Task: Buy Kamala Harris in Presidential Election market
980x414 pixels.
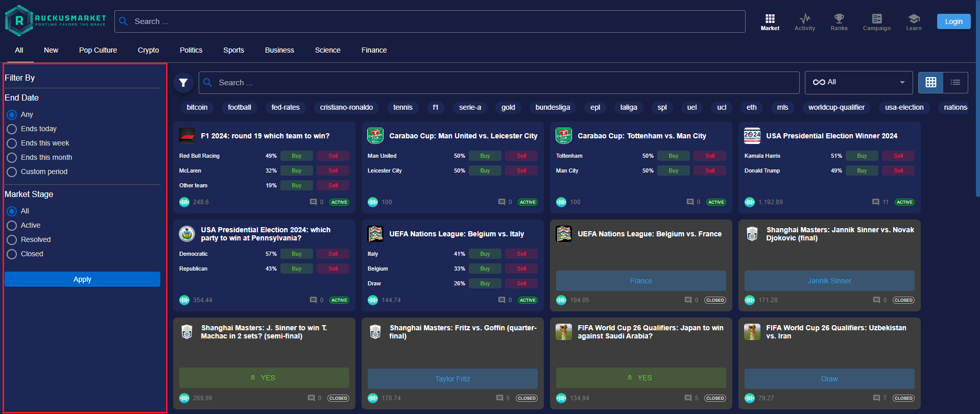Action: 862,156
